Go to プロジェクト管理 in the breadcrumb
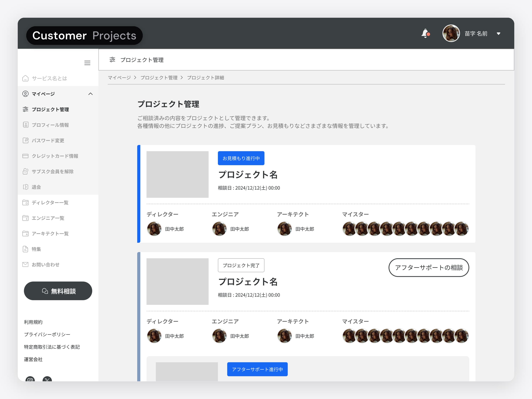This screenshot has height=399, width=532. 159,78
